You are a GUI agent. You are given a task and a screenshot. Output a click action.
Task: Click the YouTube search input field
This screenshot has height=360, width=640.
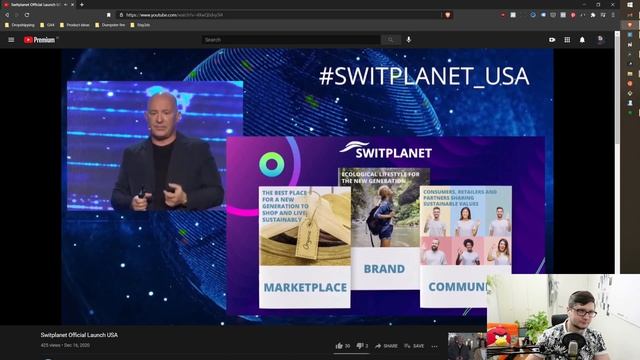[291, 40]
